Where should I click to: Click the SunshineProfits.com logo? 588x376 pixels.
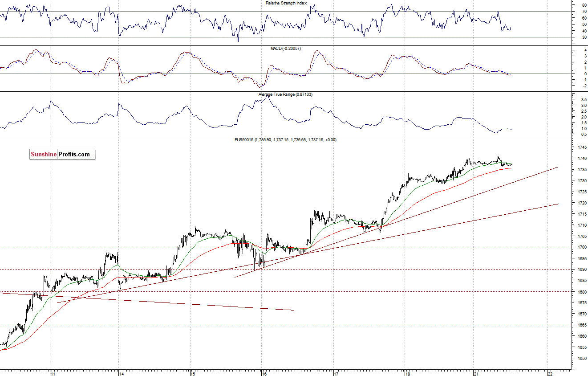point(62,155)
